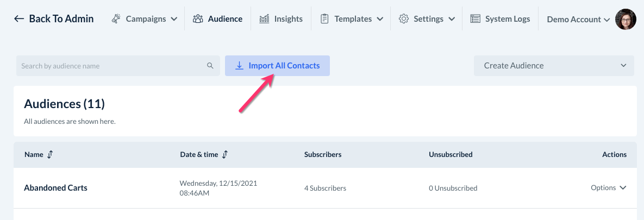Click the System Logs list icon

pos(475,19)
